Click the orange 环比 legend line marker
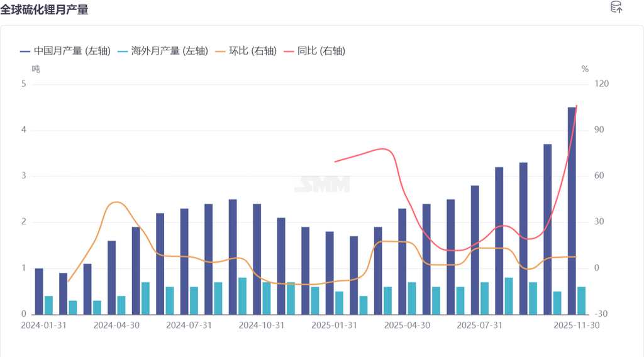The image size is (644, 357). pyautogui.click(x=221, y=51)
